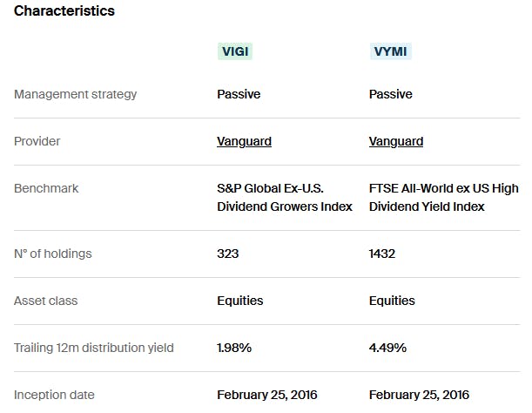Screen dimensions: 532x413
Task: Click Passive in the VYMI column
Action: coord(391,94)
